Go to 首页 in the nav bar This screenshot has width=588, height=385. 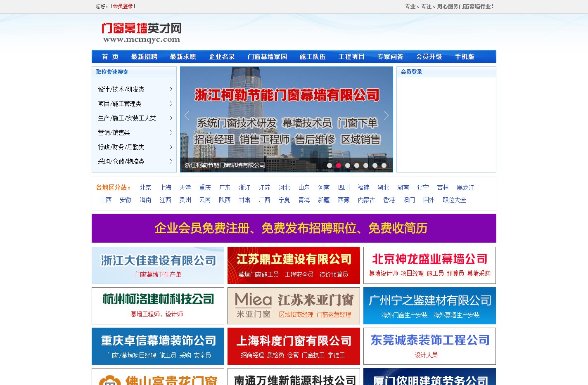tap(110, 57)
